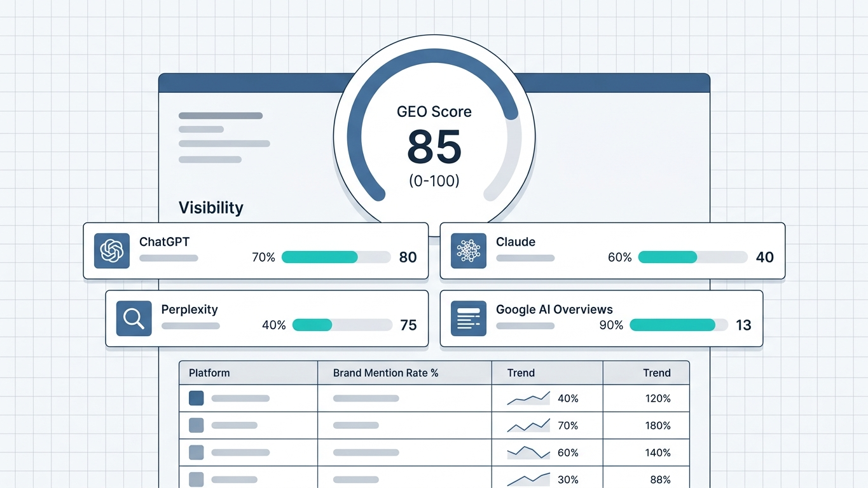Click the Perplexity magnifying glass icon

[134, 318]
